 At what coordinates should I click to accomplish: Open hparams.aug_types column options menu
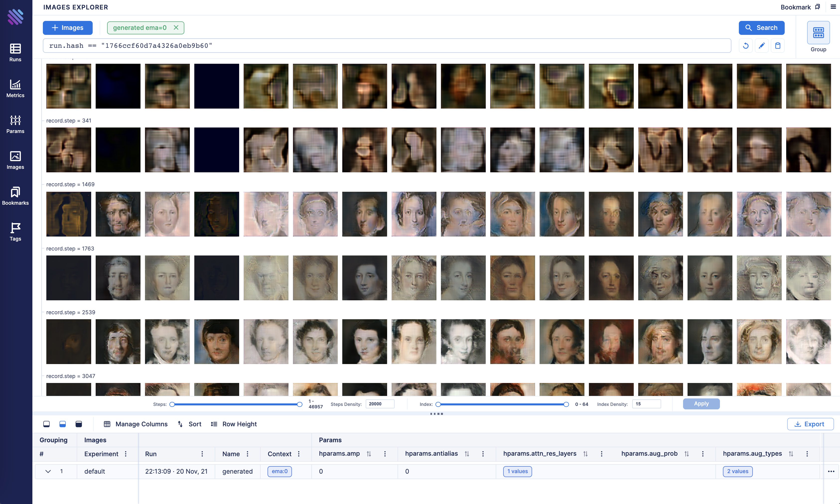(807, 454)
